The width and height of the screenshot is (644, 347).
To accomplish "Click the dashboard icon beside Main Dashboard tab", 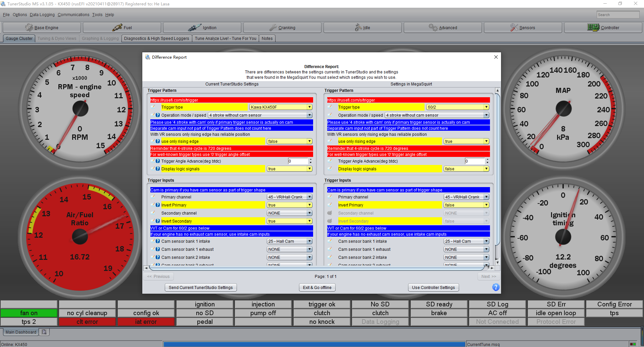I will 44,332.
